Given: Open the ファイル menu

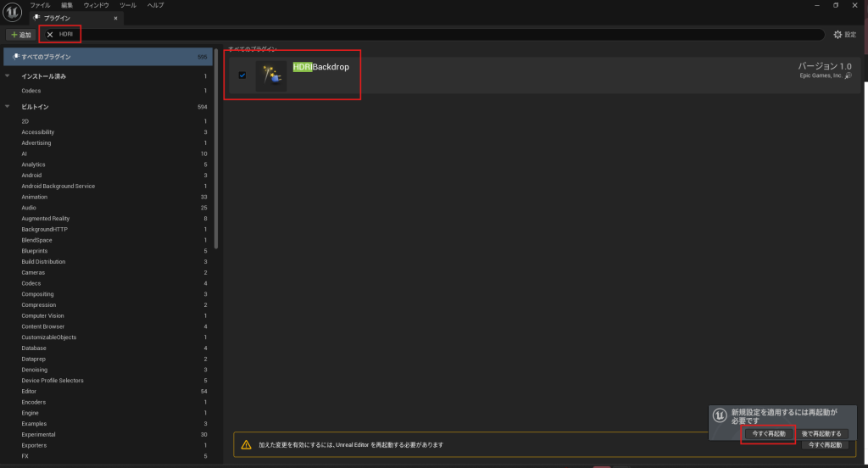Looking at the screenshot, I should (x=40, y=5).
